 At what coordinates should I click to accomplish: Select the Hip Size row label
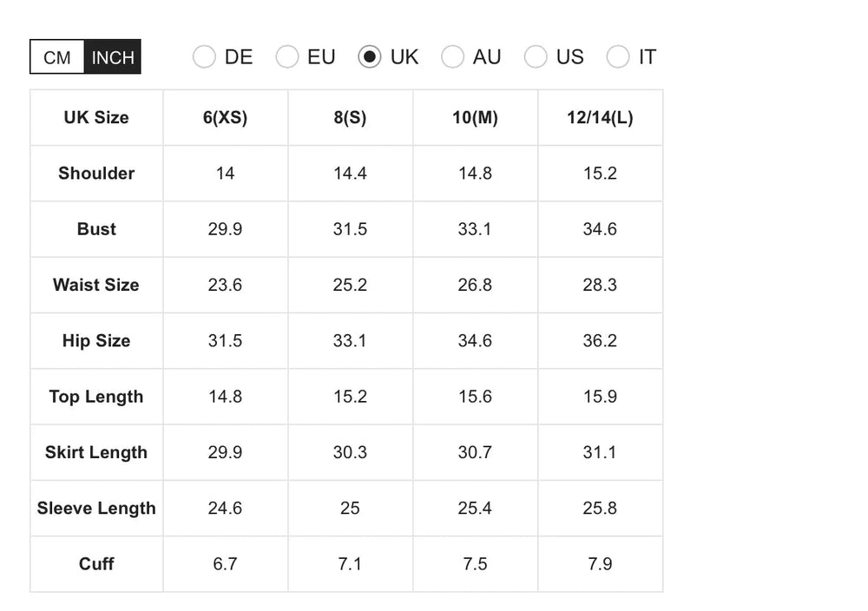(96, 341)
